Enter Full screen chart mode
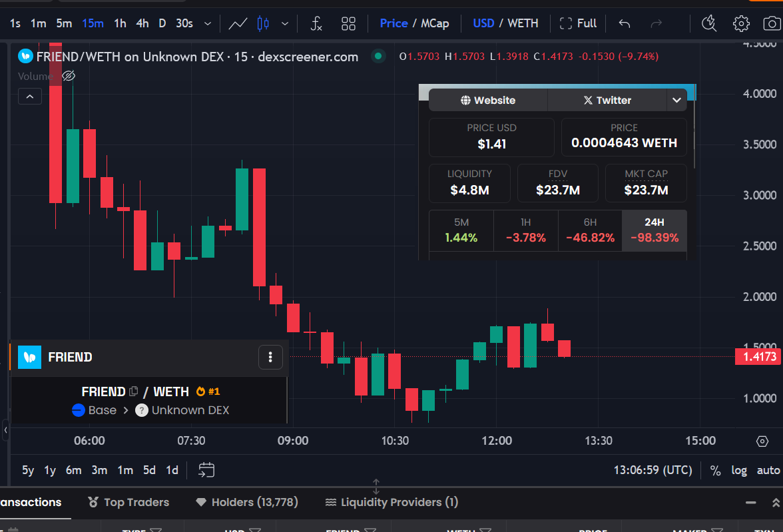Screen dimensions: 783x532 point(578,23)
